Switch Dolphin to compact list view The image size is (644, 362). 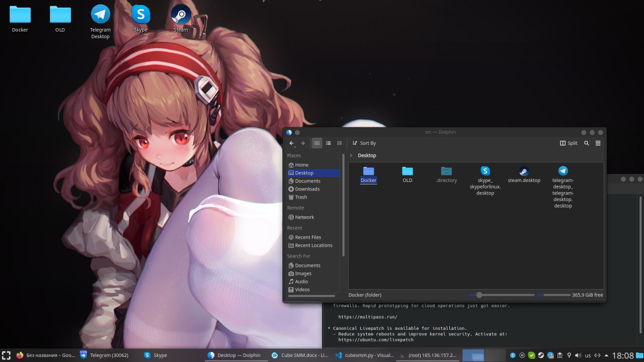point(328,143)
